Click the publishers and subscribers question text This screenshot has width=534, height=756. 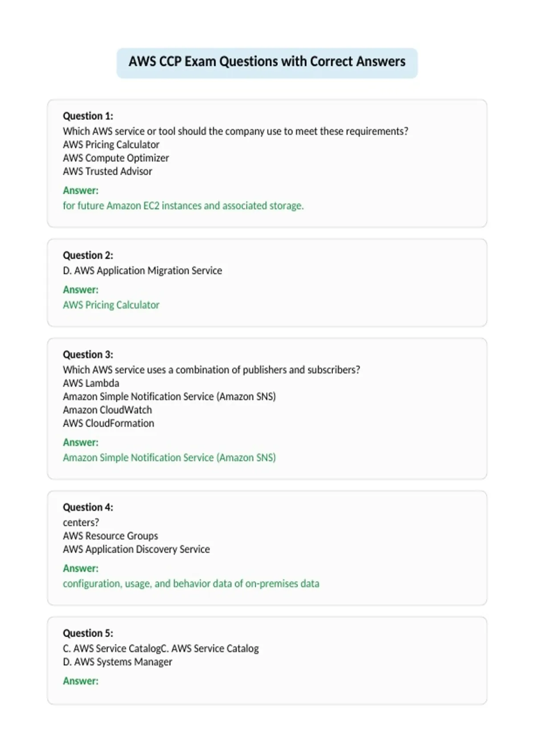[211, 370]
